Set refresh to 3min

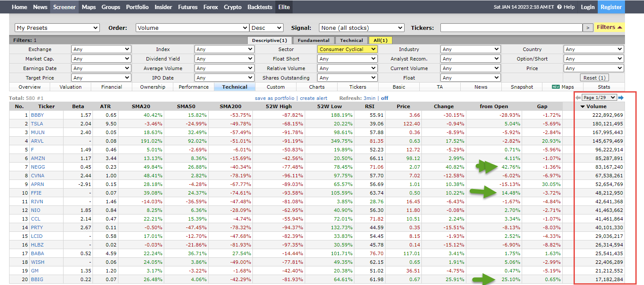(369, 98)
